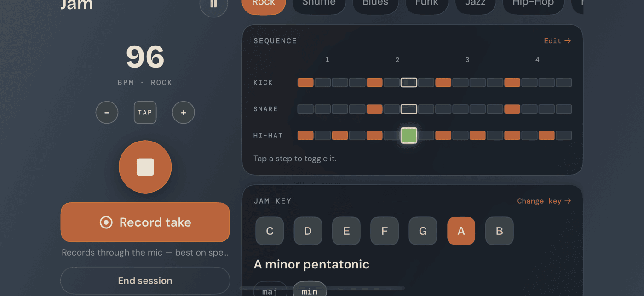The height and width of the screenshot is (296, 644).
Task: Stop playback with the big square button
Action: (145, 167)
